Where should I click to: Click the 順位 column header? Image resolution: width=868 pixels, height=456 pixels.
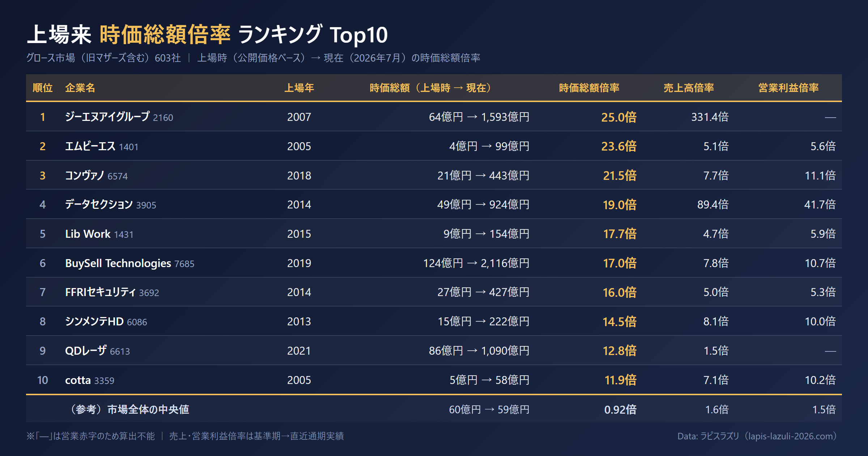pos(43,88)
